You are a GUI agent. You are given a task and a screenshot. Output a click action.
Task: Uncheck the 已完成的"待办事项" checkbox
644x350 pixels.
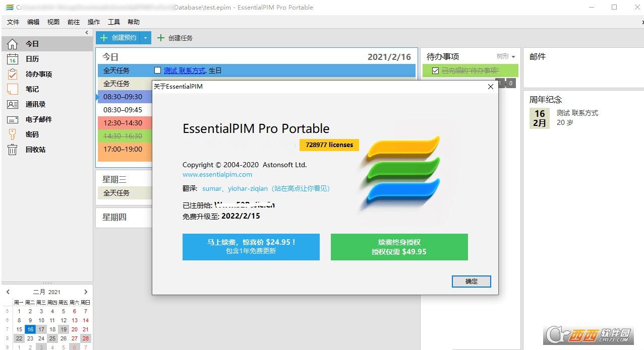click(x=435, y=71)
